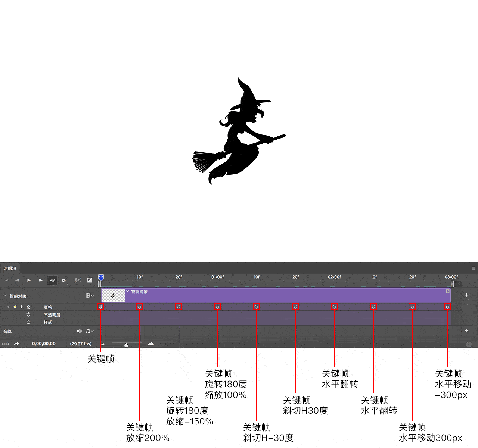Open the timeline playback settings gear
The height and width of the screenshot is (448, 478).
click(64, 280)
